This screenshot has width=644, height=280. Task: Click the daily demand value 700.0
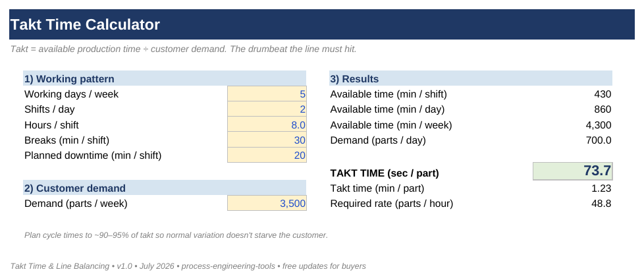point(599,140)
